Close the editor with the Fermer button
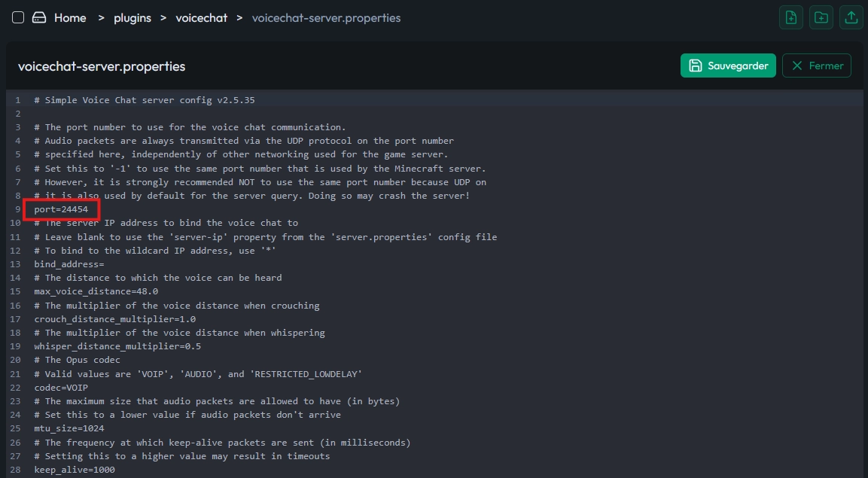 click(x=816, y=65)
